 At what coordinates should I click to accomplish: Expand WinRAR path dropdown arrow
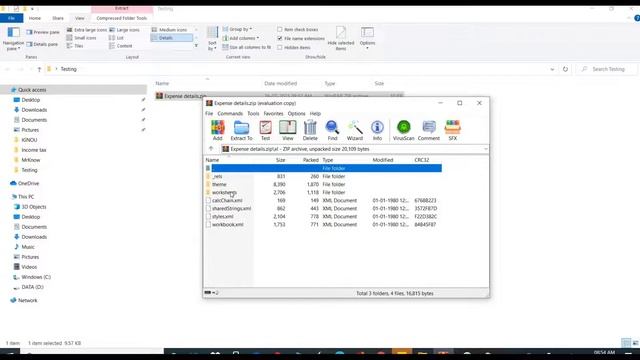[485, 149]
